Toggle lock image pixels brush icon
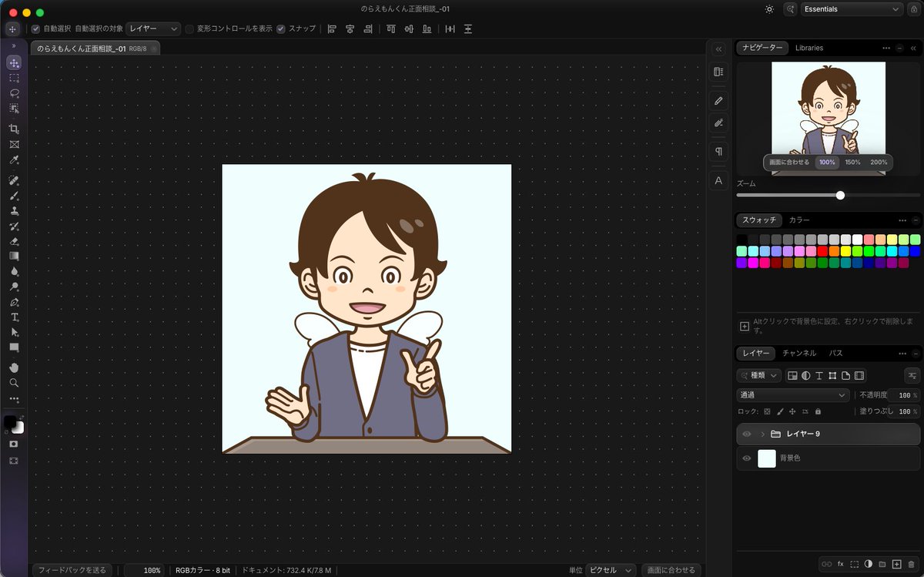Screen dimensions: 924x577 (779, 411)
